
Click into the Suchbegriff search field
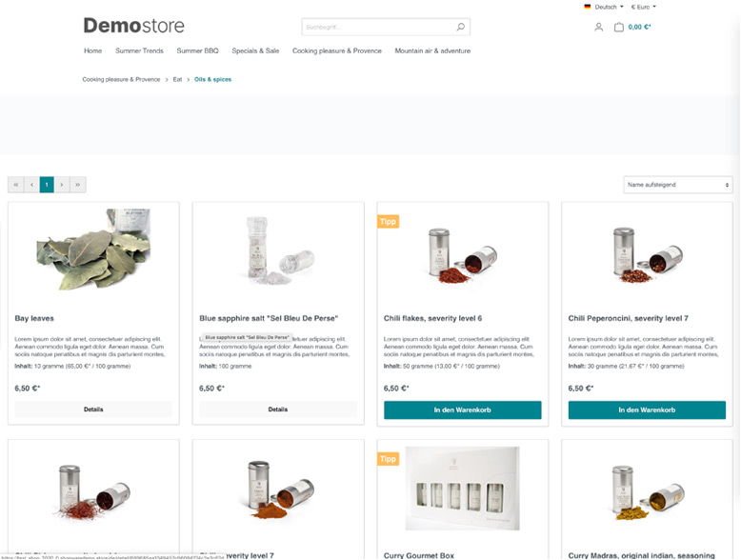point(378,27)
